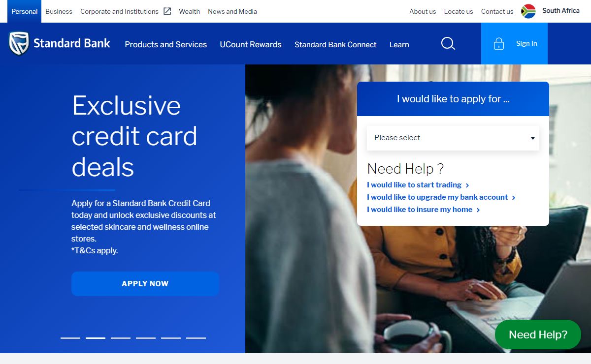Open the search magnifier icon
Image resolution: width=591 pixels, height=364 pixels.
[x=448, y=44]
